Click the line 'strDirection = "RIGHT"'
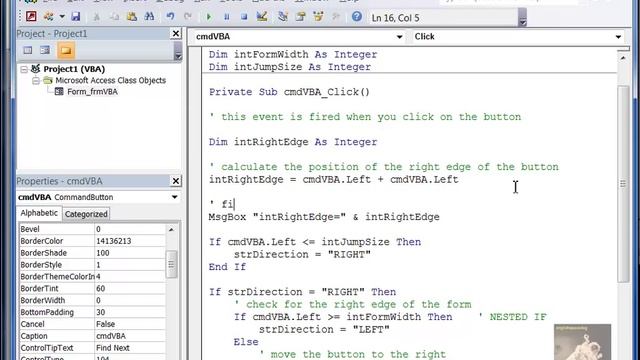This screenshot has width=640, height=360. pyautogui.click(x=302, y=254)
